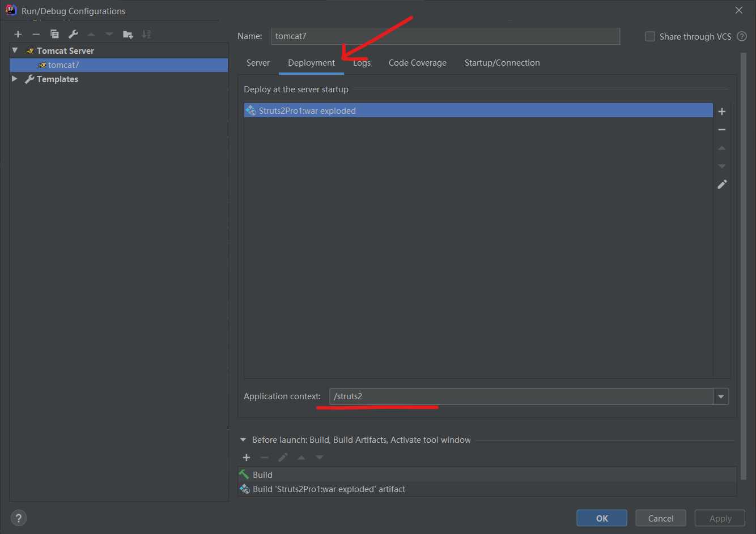Move before launch task up

[301, 458]
